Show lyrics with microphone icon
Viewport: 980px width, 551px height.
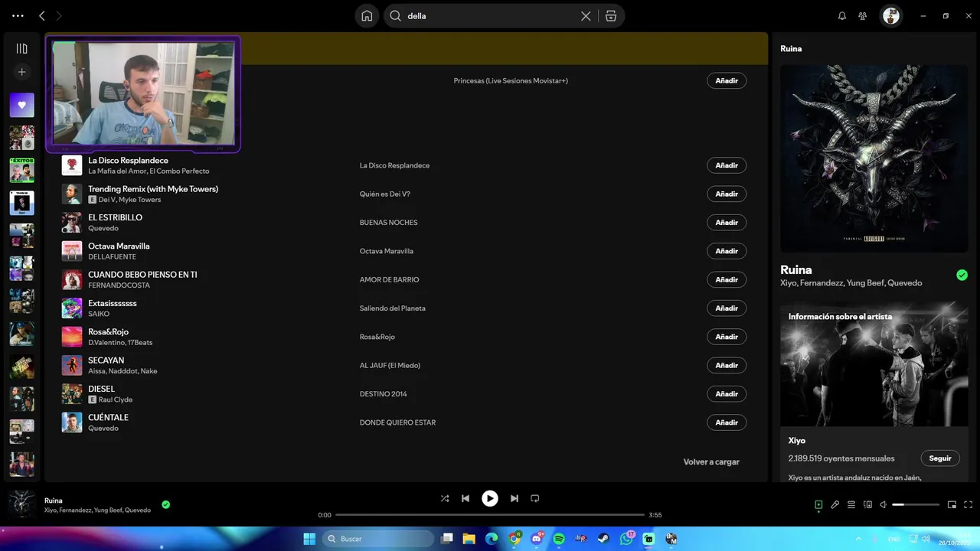835,505
